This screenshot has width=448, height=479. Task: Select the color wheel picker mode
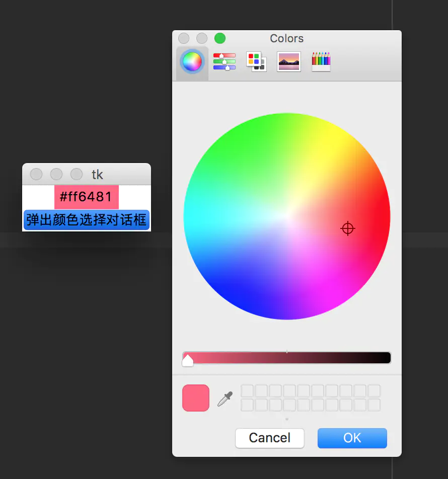click(192, 62)
